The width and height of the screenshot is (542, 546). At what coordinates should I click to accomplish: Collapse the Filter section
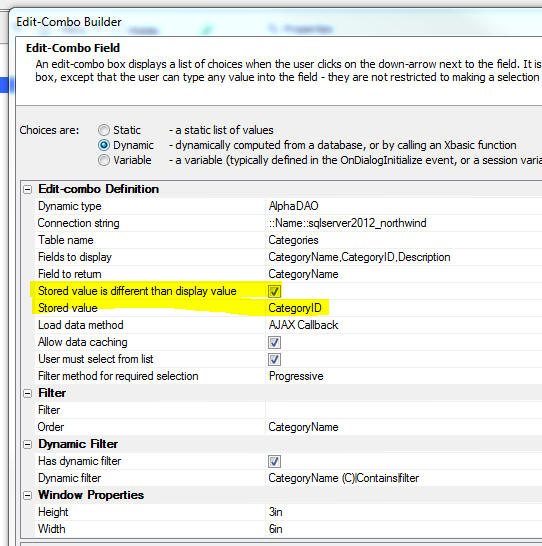tap(28, 393)
